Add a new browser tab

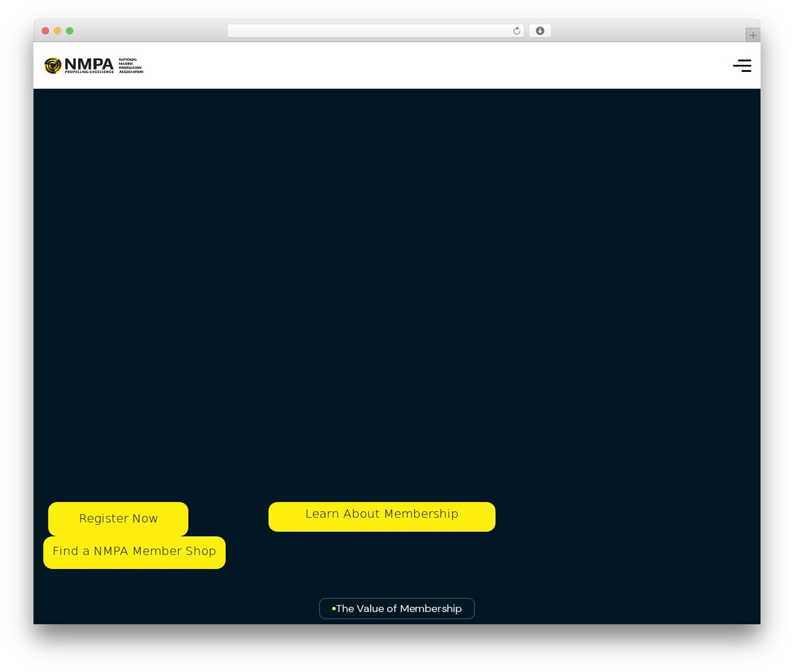752,35
